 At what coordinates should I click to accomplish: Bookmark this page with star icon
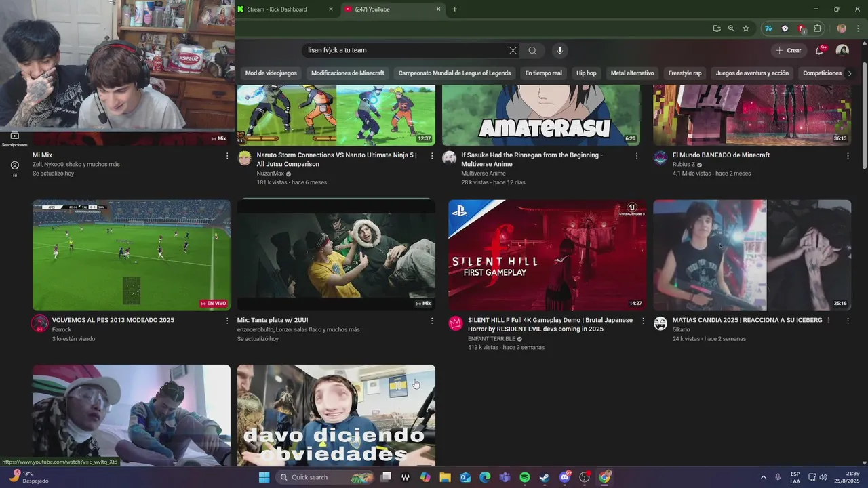coord(746,28)
